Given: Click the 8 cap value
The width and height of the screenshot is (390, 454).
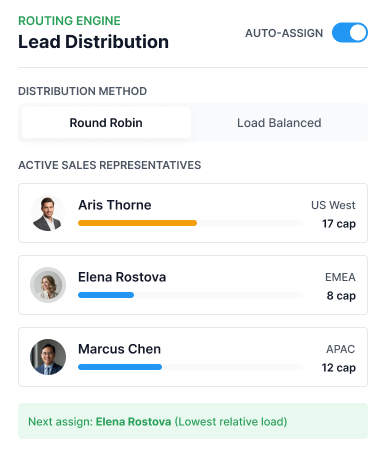Looking at the screenshot, I should (341, 296).
